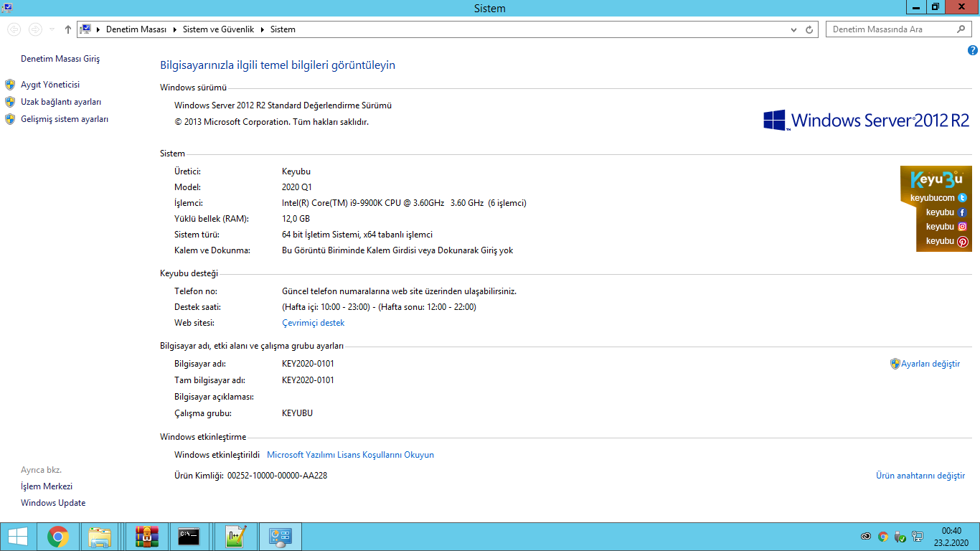Open Gelişmiş sistem ayarları
Viewport: 980px width, 551px height.
(x=65, y=119)
